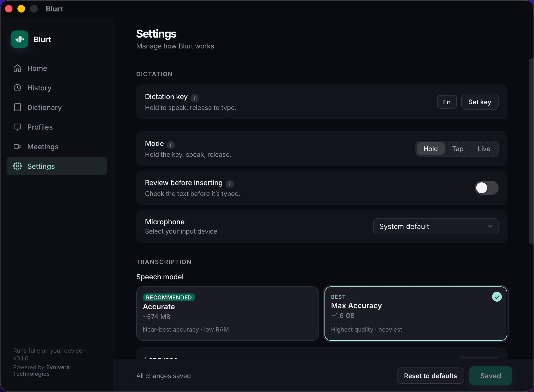
Task: Toggle Review before inserting switch
Action: (487, 188)
